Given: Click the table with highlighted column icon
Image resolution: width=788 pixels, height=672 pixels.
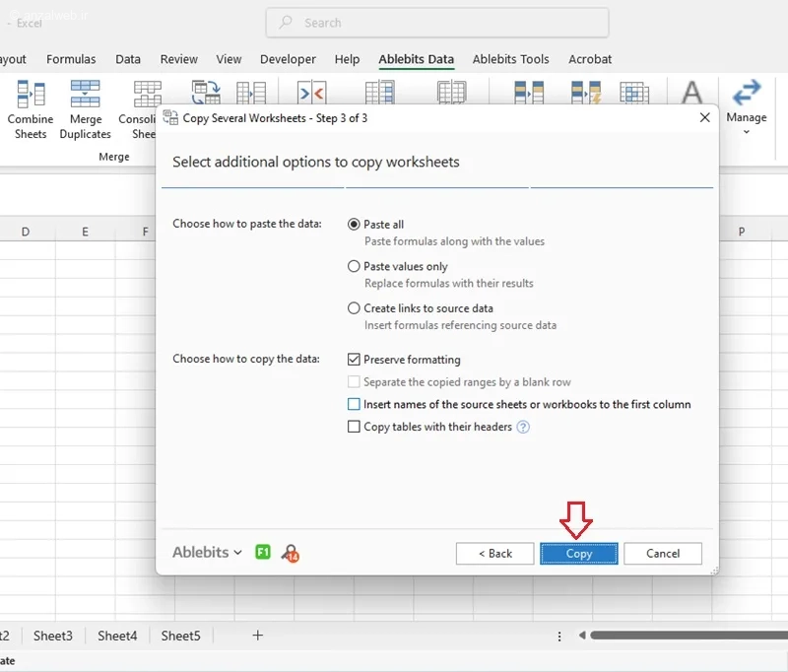Looking at the screenshot, I should click(x=379, y=93).
